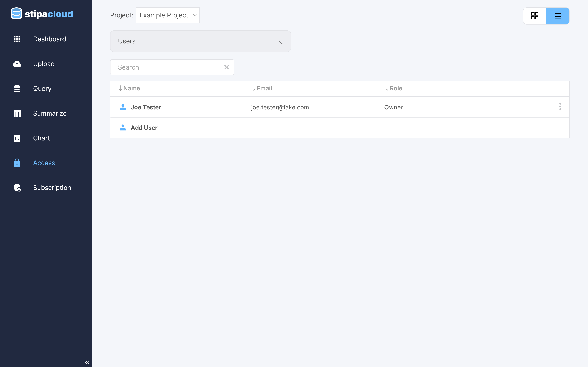Click the Add User row
Screen dimensions: 588x367
144,128
